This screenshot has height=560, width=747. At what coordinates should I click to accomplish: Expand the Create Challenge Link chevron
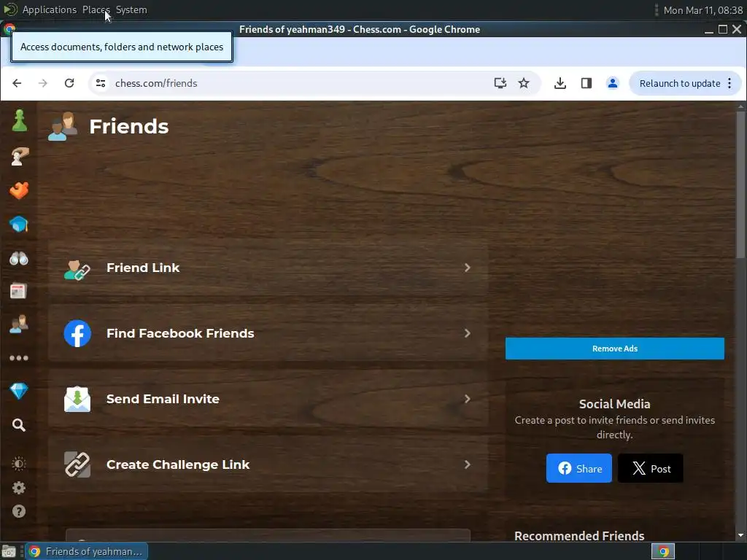(468, 464)
